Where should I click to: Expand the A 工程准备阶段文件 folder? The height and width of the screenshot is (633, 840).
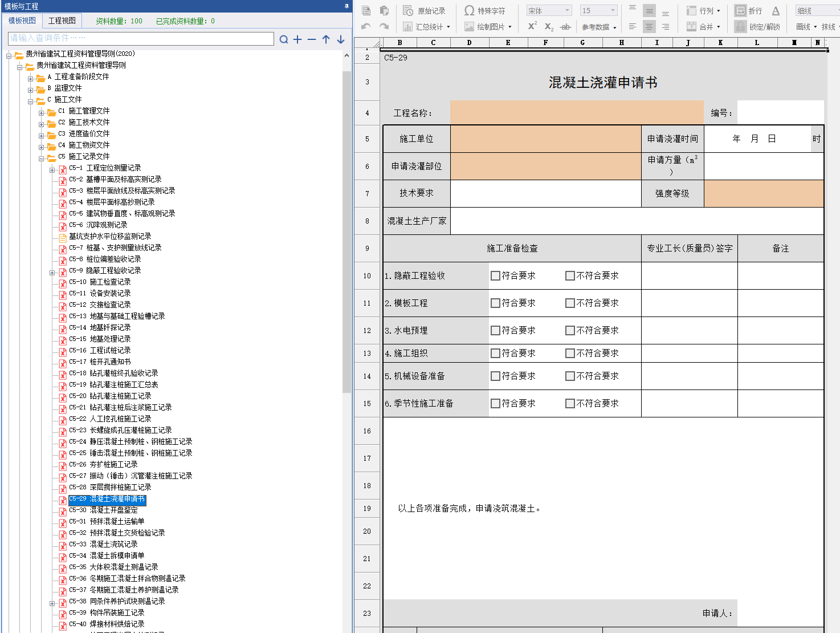[31, 78]
